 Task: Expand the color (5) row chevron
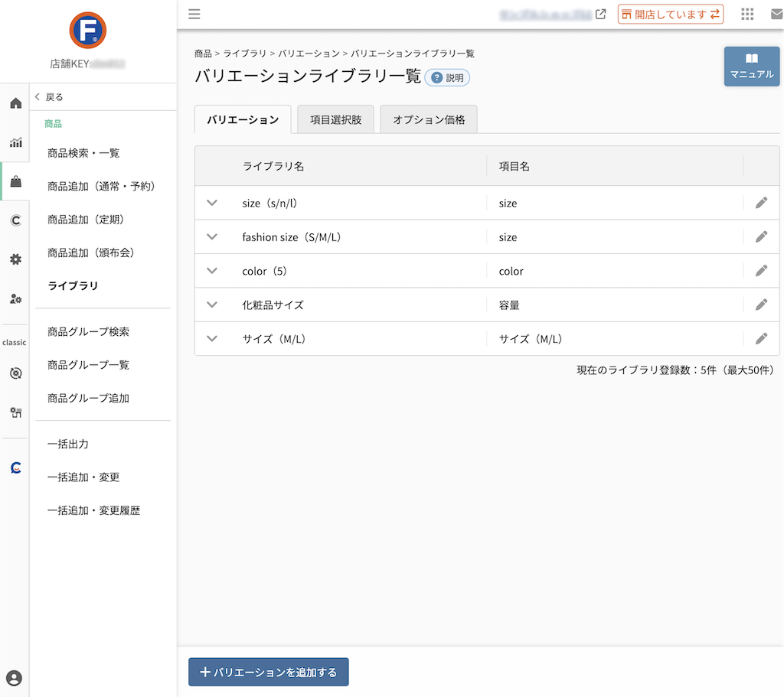click(x=212, y=271)
